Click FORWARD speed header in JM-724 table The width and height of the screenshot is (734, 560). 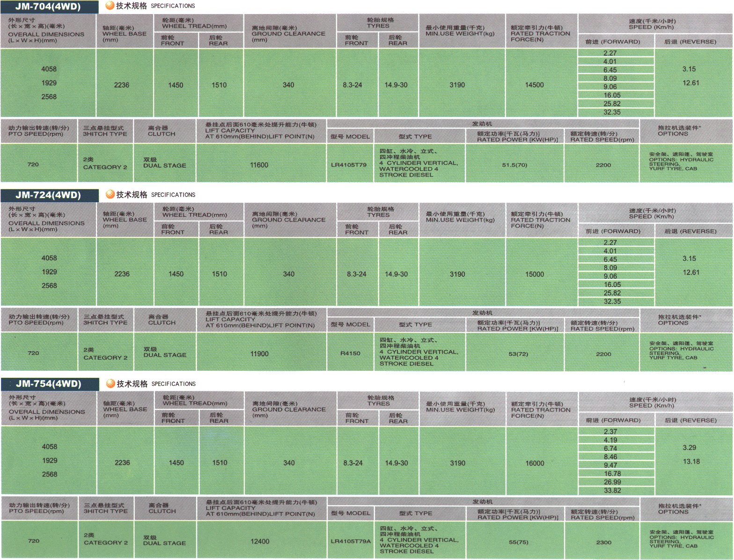(x=613, y=231)
